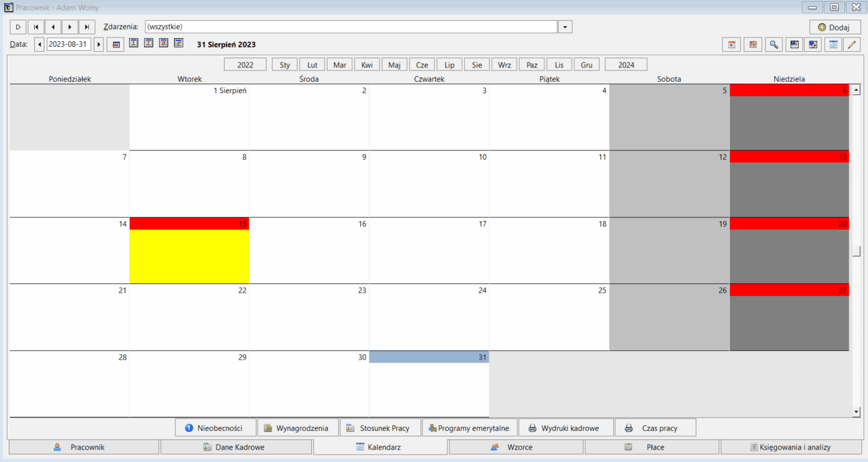
Task: Switch to the Płace tab
Action: tap(652, 447)
